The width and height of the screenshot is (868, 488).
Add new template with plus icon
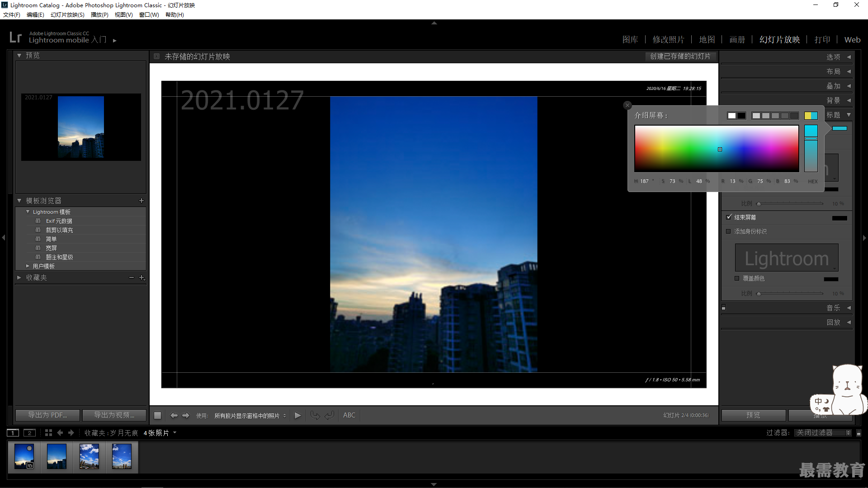tap(142, 201)
